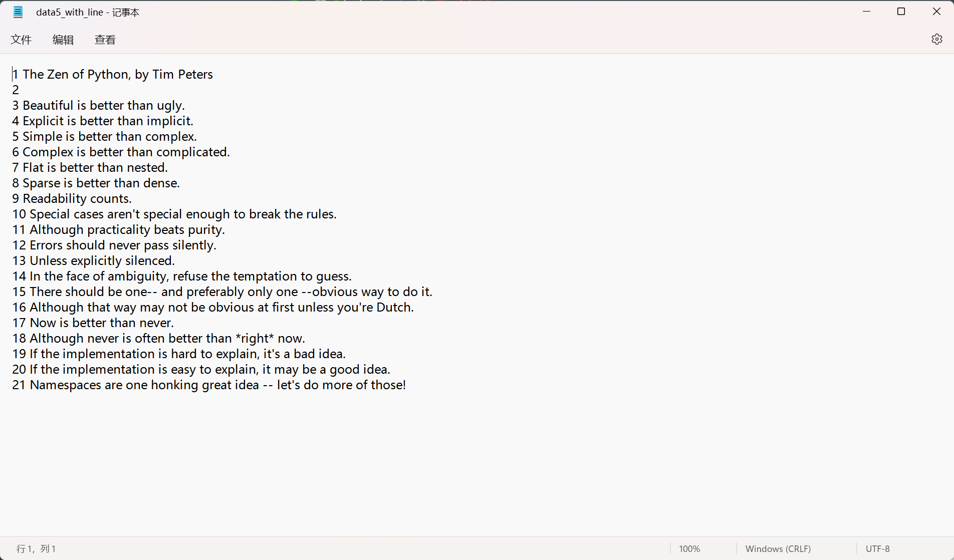Viewport: 954px width, 560px height.
Task: Place cursor in 'Readability counts.' line
Action: click(77, 199)
